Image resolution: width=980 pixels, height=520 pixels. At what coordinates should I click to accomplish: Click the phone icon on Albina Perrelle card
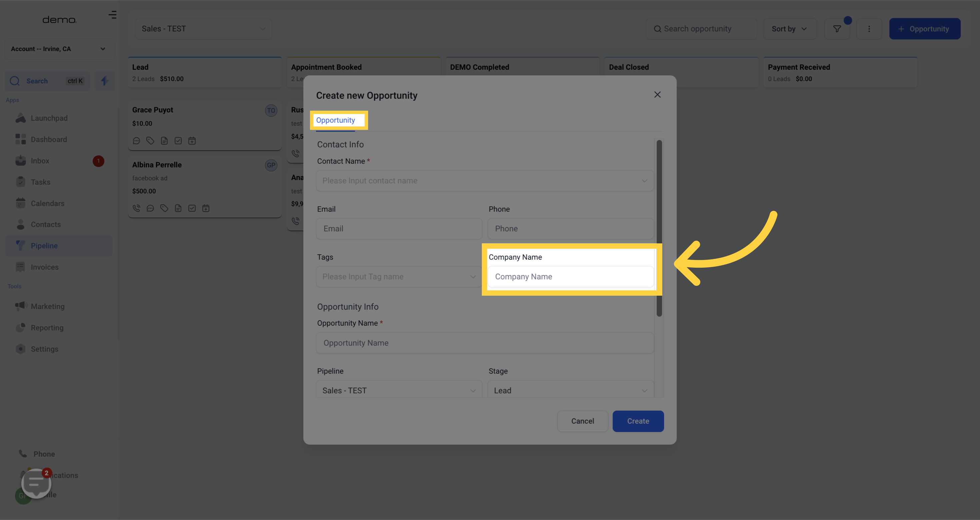136,208
